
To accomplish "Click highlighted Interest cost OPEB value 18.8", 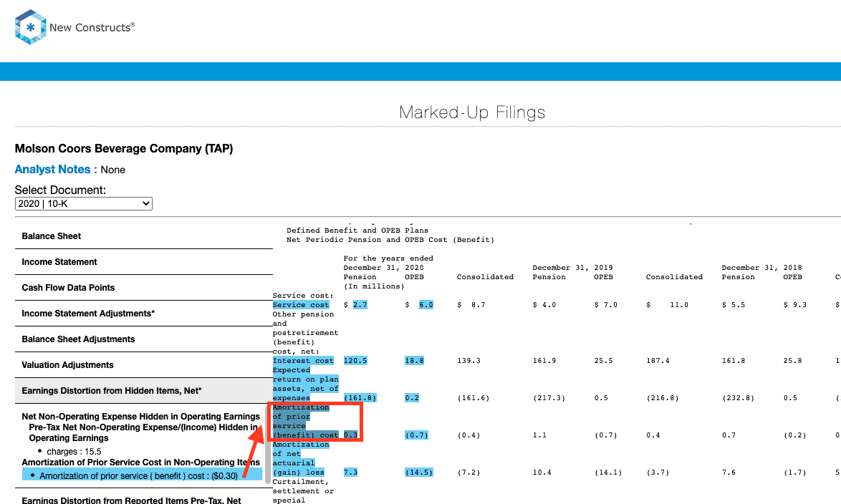I will [x=414, y=360].
